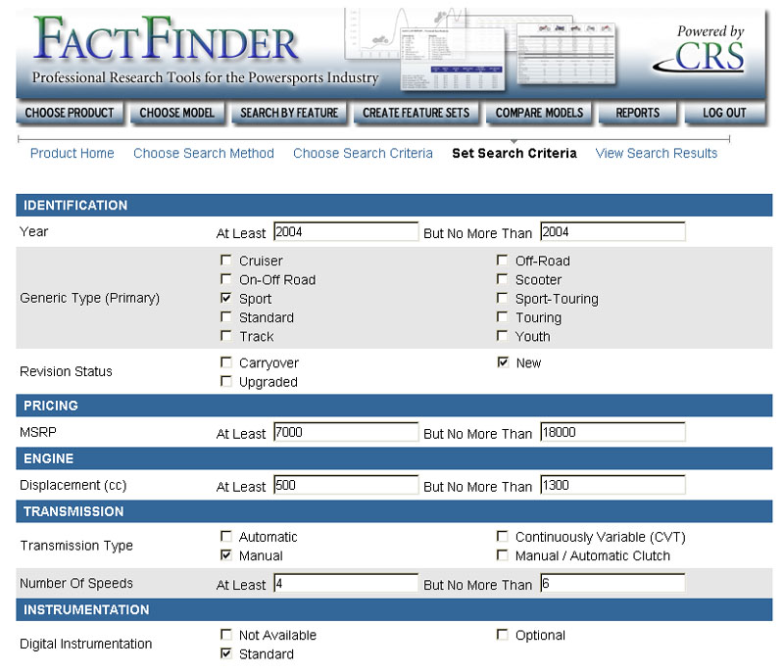Viewport: 784px width, 672px height.
Task: Open Compare Models section
Action: (539, 113)
